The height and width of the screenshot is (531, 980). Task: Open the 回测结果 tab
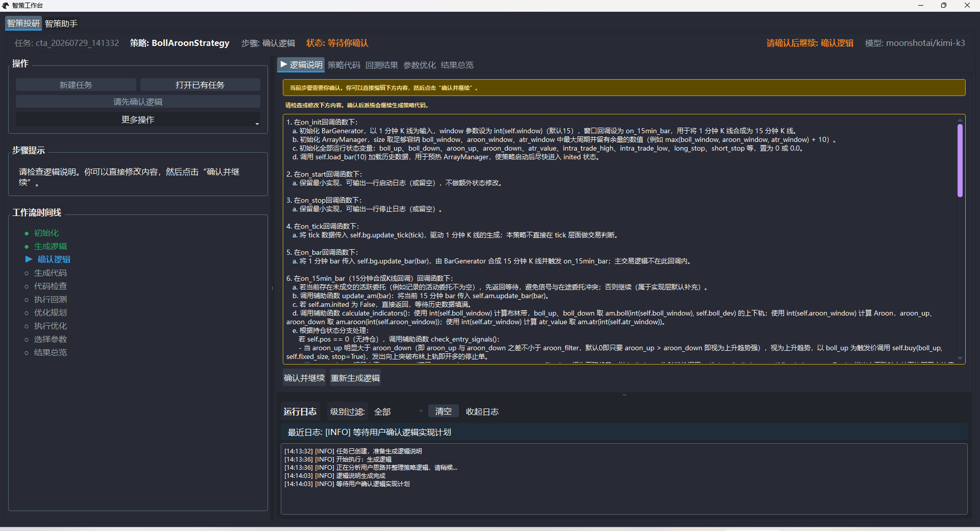click(x=381, y=65)
